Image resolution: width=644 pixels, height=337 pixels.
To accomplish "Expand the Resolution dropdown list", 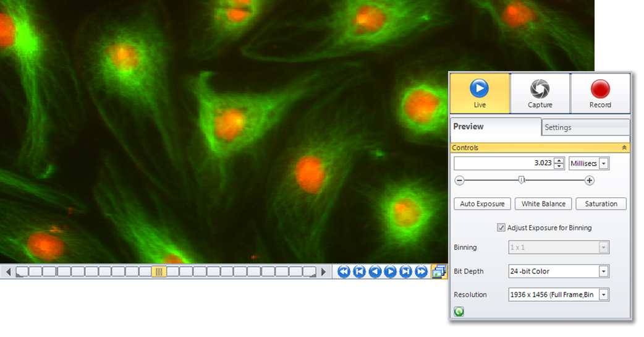I will [x=603, y=295].
